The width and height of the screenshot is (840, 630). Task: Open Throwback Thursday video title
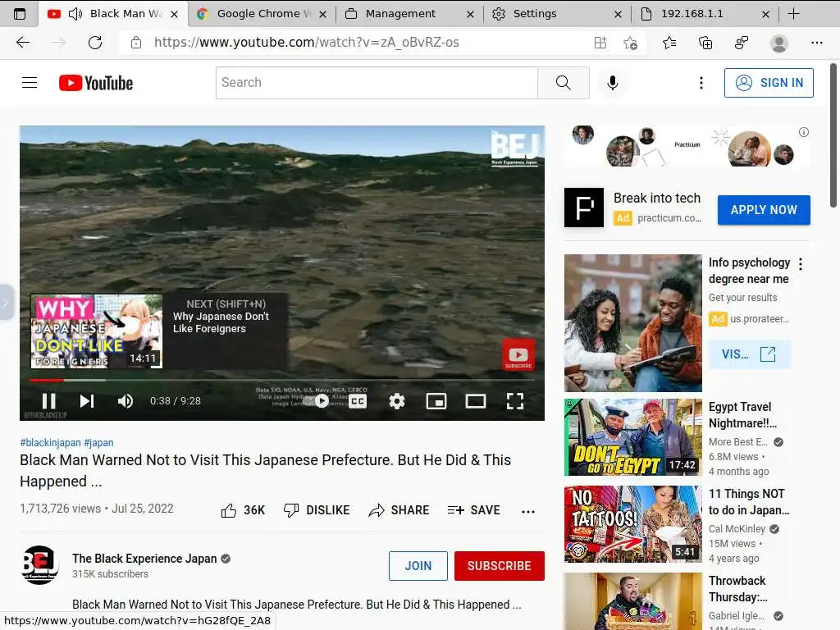pos(737,589)
